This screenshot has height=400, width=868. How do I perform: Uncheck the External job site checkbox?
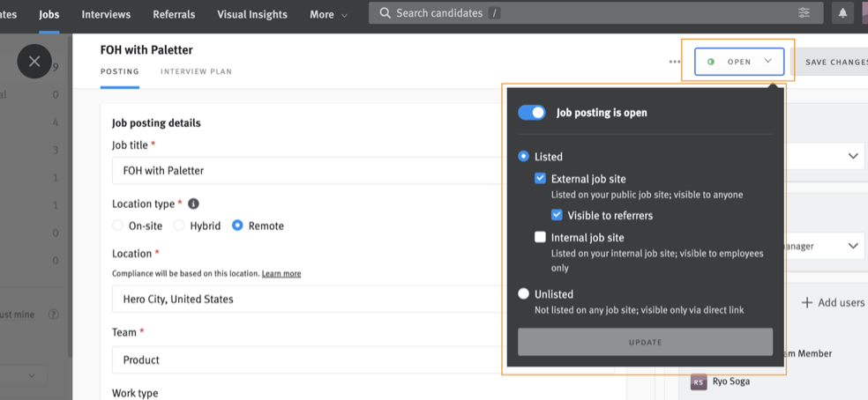coord(540,178)
